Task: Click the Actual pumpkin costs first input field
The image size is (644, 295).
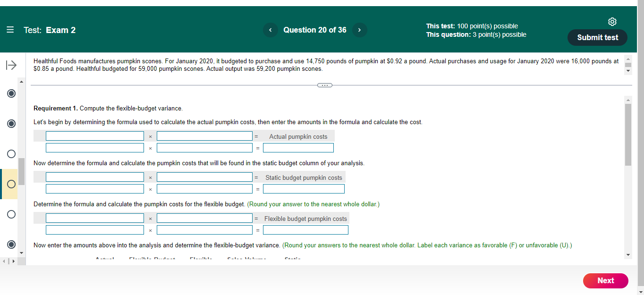Action: [94, 135]
